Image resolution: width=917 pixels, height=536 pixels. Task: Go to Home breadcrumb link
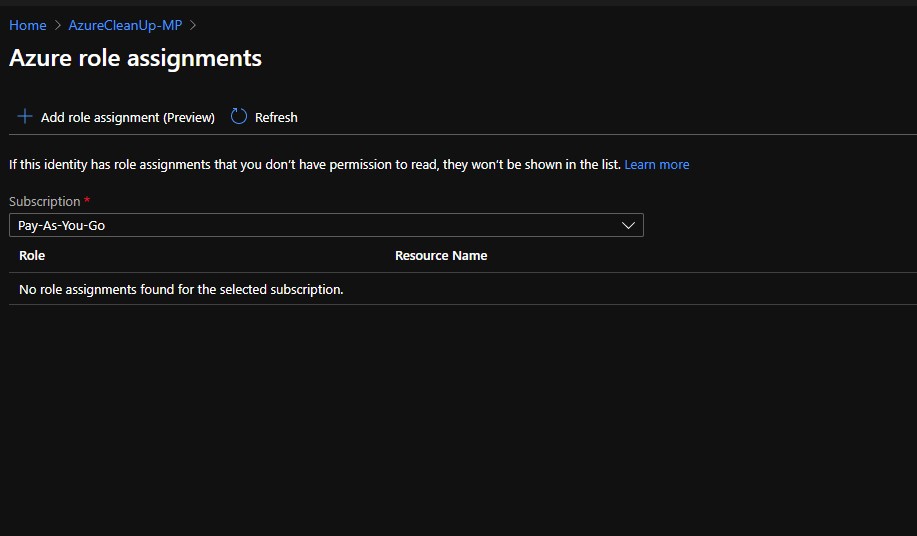tap(27, 25)
